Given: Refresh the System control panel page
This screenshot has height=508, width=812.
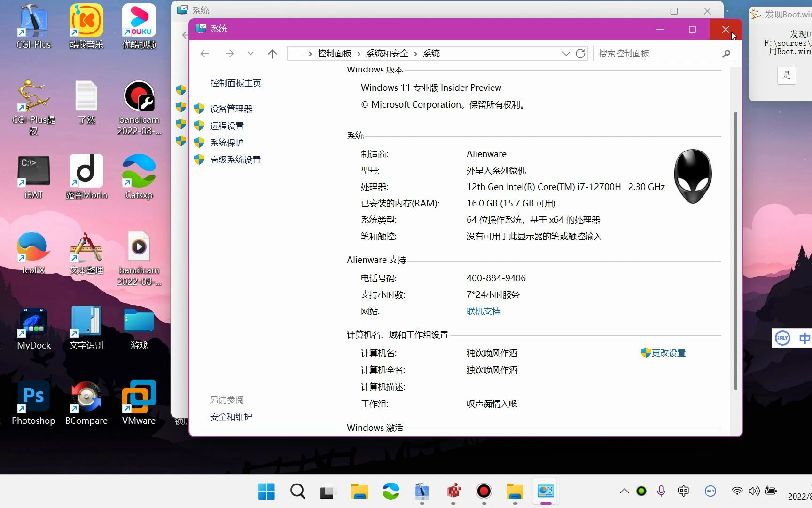Looking at the screenshot, I should pyautogui.click(x=580, y=54).
